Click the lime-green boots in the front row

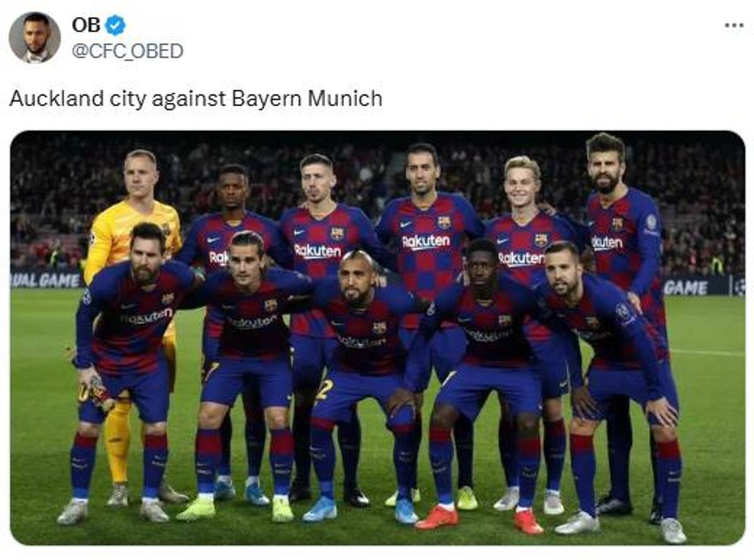196,508
